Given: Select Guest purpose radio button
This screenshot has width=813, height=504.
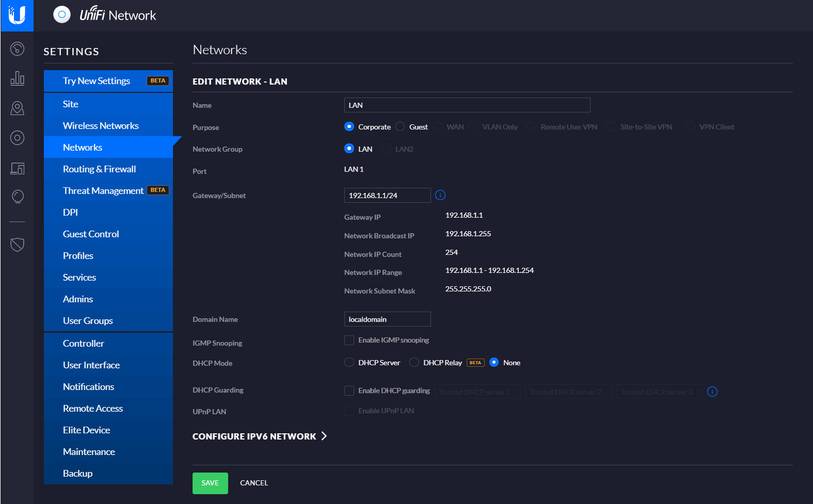Looking at the screenshot, I should [401, 127].
